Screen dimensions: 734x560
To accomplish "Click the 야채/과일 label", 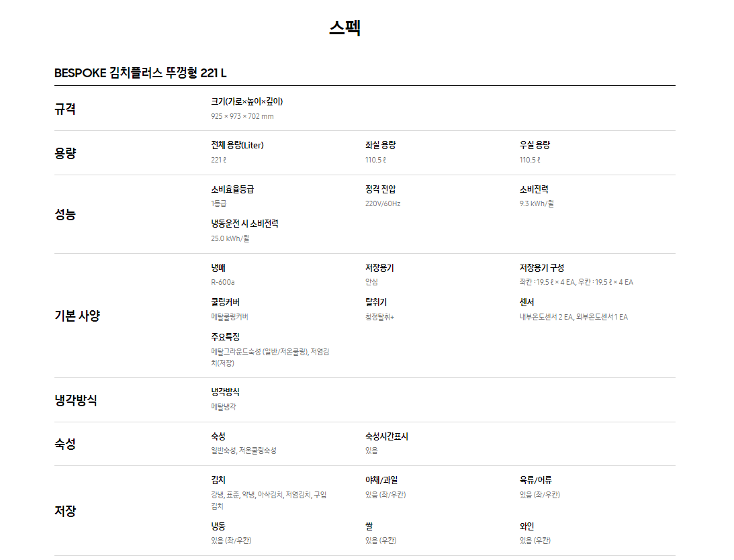I will [381, 480].
